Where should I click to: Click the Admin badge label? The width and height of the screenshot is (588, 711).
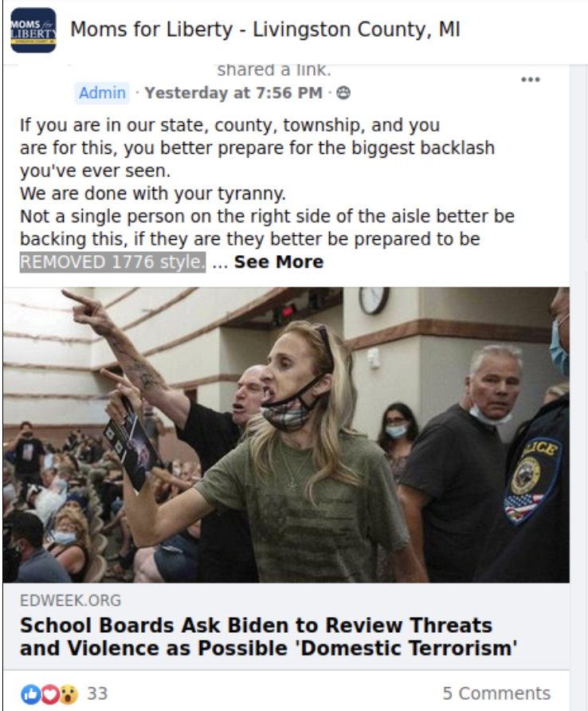[103, 93]
